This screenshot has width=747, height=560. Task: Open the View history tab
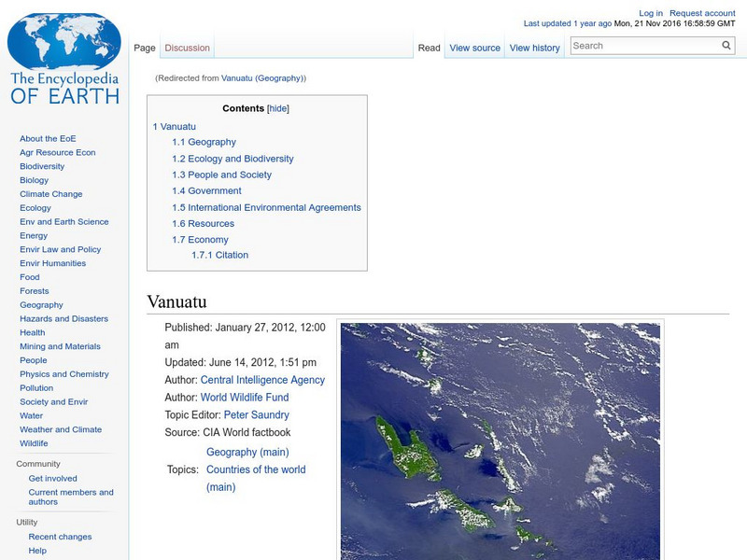[x=534, y=48]
